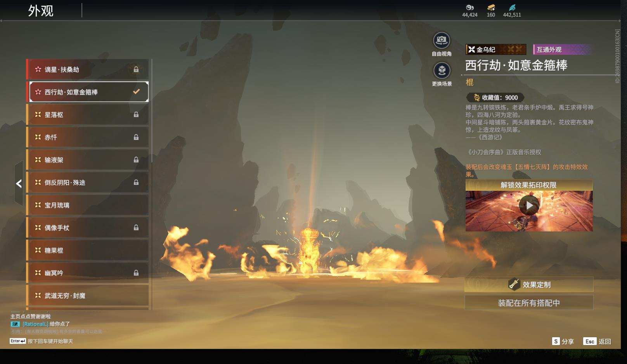
Task: Click the chat channel badge before RationalL
Action: [x=15, y=324]
